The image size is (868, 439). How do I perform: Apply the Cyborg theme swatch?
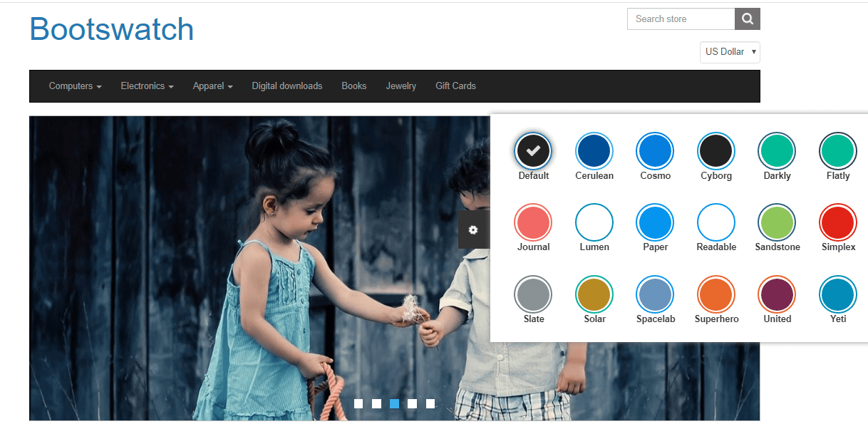[x=716, y=150]
